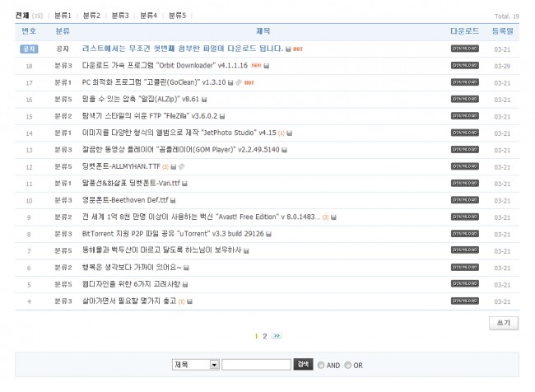
Task: Open the GOM Player v2.2.49.5140 post
Action: pyautogui.click(x=180, y=150)
